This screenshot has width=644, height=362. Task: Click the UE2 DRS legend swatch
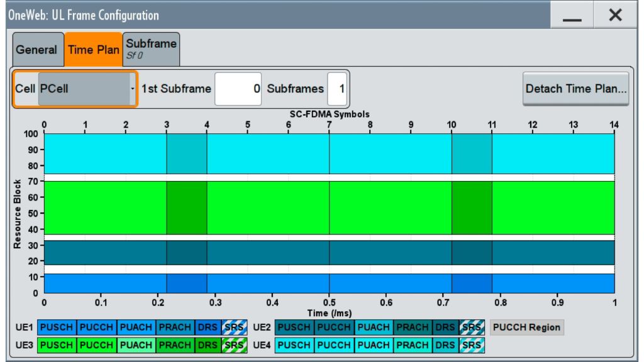click(445, 327)
